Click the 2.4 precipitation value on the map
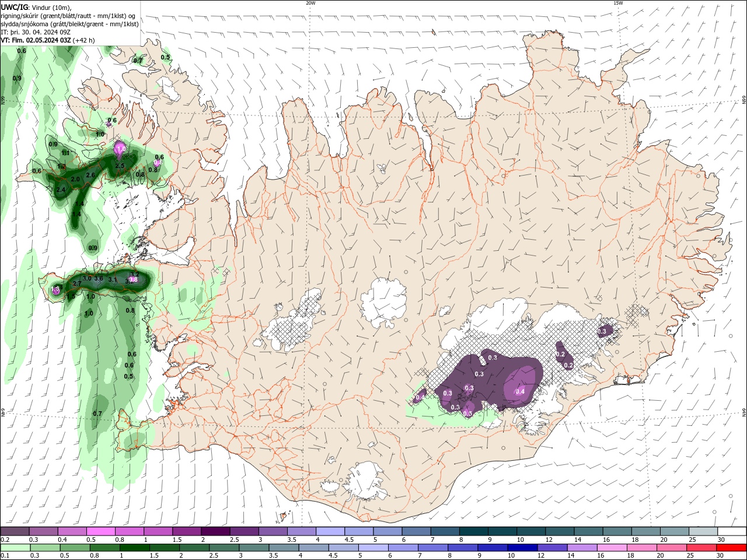 (x=61, y=190)
